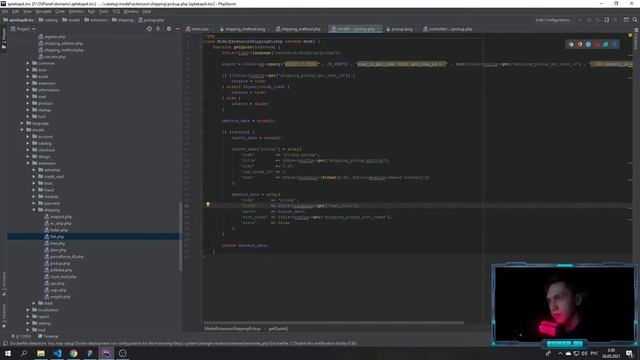This screenshot has width=640, height=360.
Task: Open File Explorer from taskbar
Action: [41, 353]
